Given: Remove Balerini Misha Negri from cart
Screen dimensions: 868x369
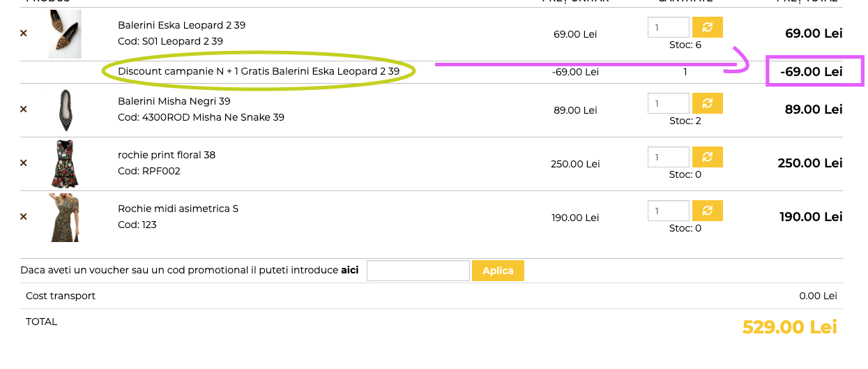Looking at the screenshot, I should 23,109.
